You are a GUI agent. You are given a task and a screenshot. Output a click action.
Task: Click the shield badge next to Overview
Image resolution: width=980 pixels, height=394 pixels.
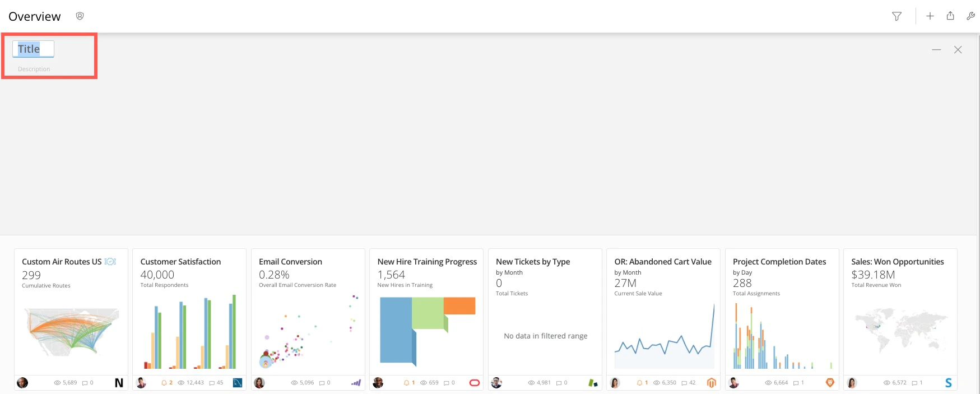point(80,16)
